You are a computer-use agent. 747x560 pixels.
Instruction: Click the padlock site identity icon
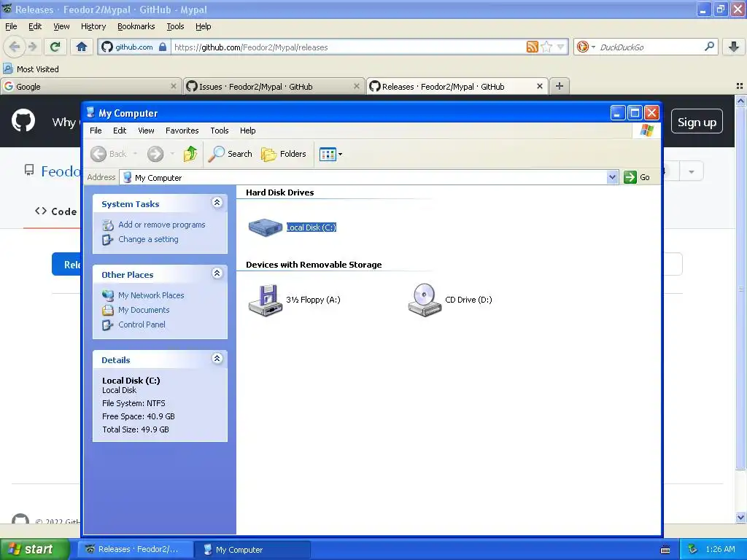[163, 47]
